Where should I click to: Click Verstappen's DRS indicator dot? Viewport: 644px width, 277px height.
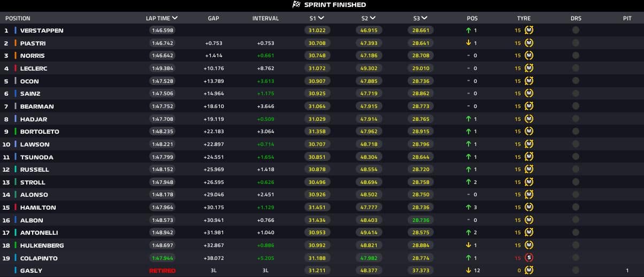pos(576,30)
